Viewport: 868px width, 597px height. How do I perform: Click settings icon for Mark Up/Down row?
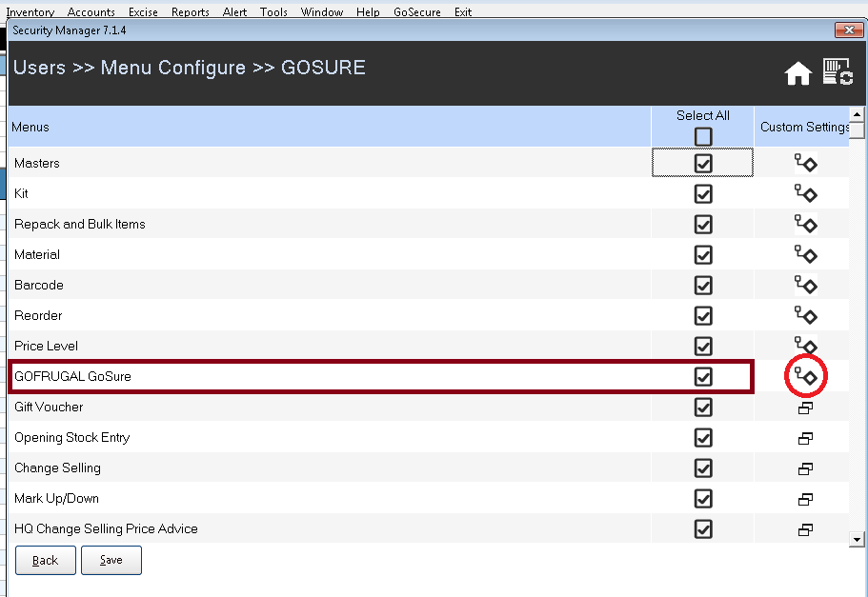tap(805, 499)
